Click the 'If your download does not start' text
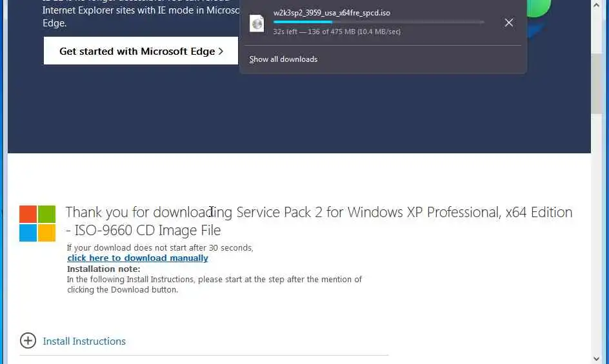This screenshot has height=364, width=609. (x=160, y=247)
